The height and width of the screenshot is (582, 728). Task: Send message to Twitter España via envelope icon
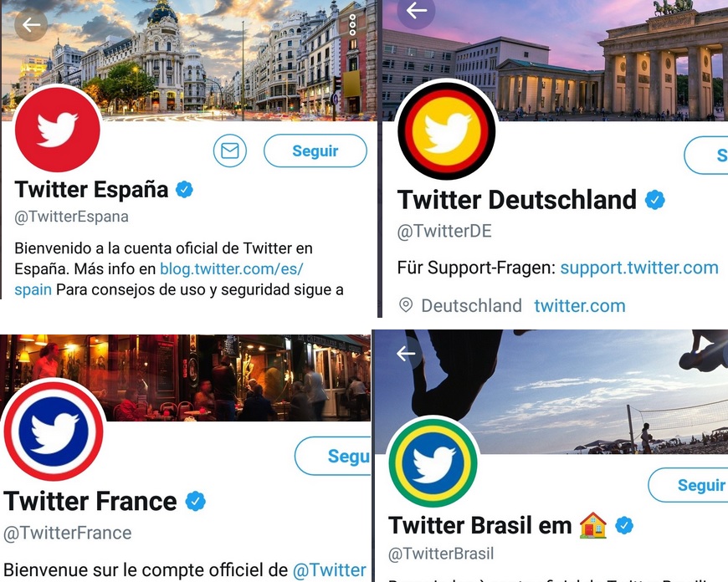[x=230, y=151]
